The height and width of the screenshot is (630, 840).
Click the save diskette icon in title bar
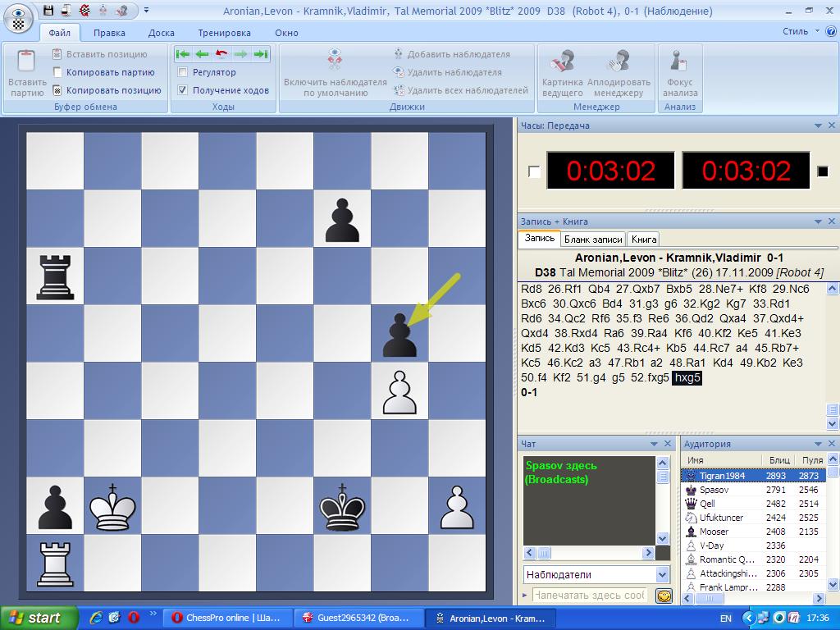tap(48, 11)
